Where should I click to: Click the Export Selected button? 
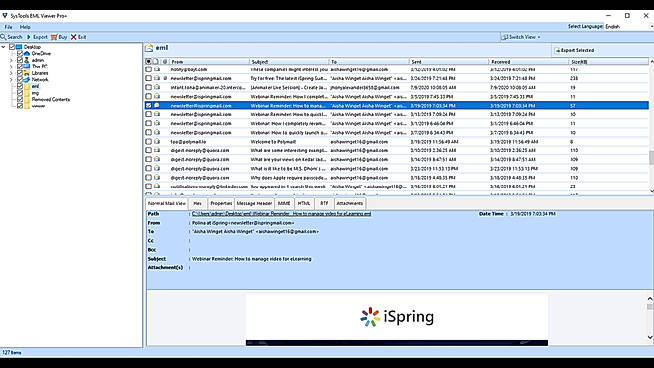point(574,50)
